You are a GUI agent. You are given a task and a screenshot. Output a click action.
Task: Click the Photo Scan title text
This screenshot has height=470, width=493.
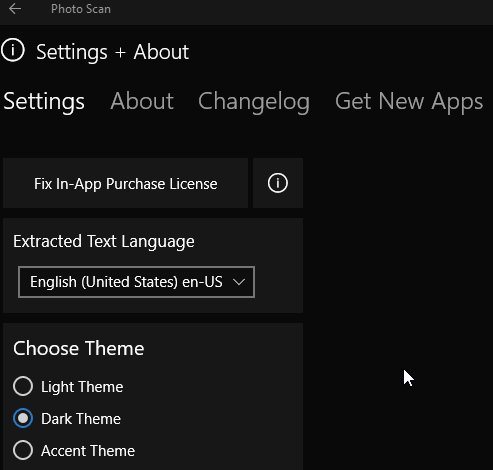pos(81,9)
